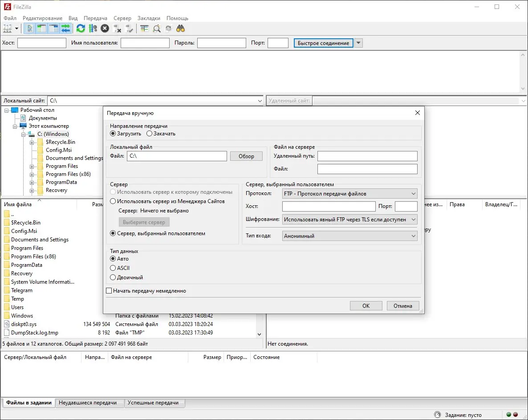This screenshot has height=420, width=528.
Task: Toggle local directory tree icon
Action: (42, 29)
